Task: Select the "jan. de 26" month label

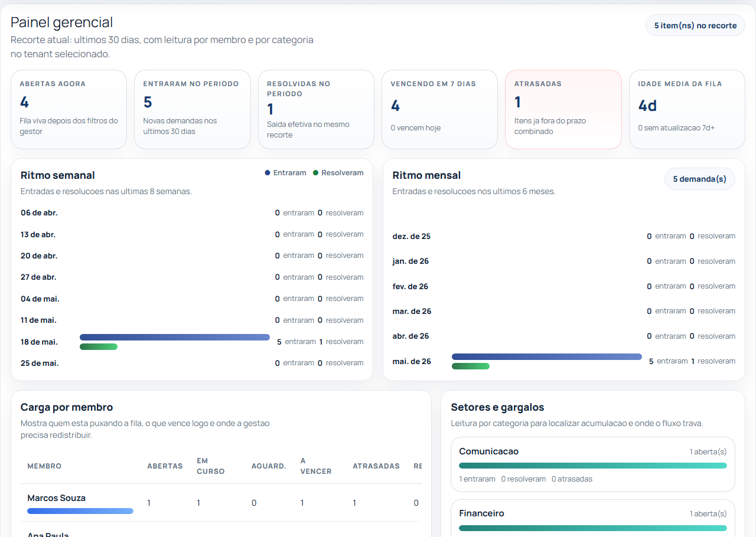Action: (410, 261)
